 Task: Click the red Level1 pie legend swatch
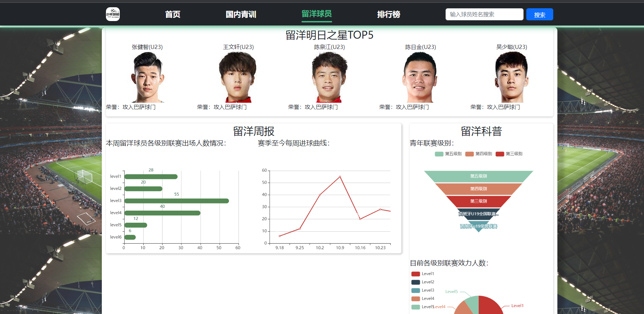pos(416,274)
